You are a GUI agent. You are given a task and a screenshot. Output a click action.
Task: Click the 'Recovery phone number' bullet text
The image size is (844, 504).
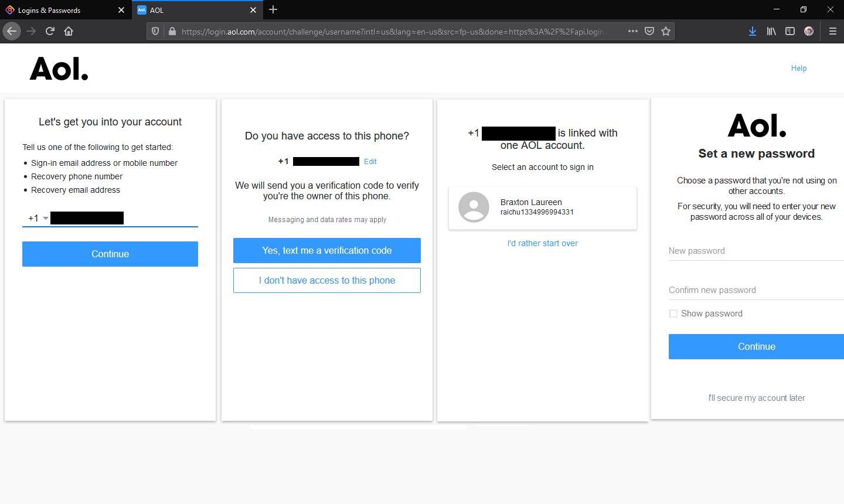pos(77,176)
